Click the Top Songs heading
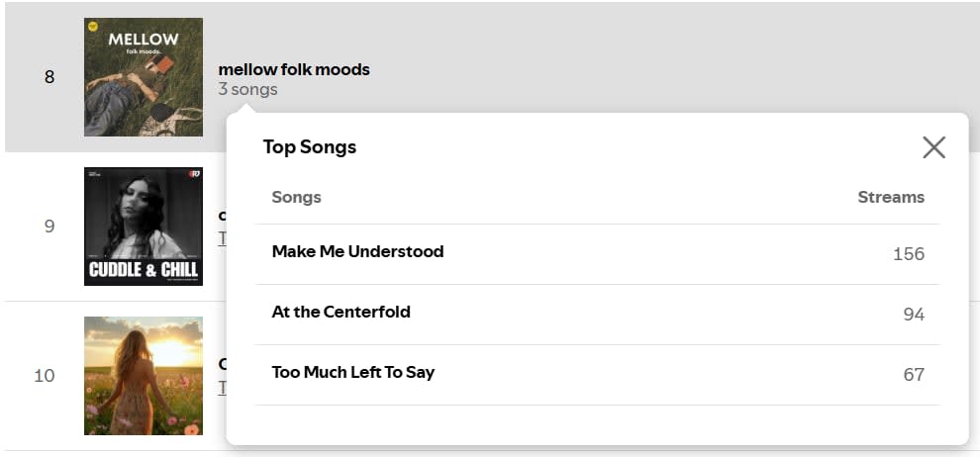 click(309, 147)
